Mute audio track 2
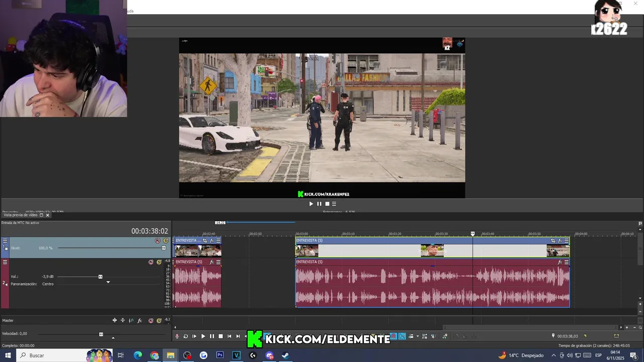The height and width of the screenshot is (362, 644). coord(151,262)
